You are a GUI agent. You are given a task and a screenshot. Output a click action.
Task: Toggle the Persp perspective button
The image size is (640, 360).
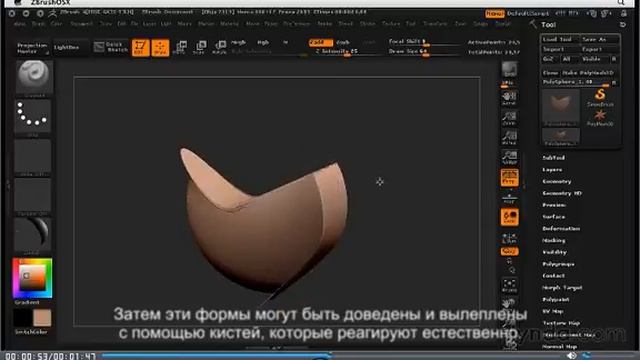[509, 178]
